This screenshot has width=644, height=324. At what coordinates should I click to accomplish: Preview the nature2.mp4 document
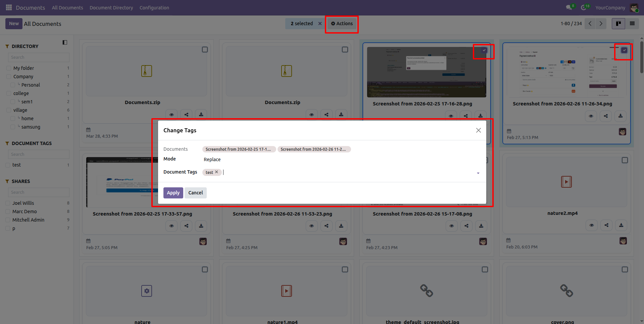[592, 225]
